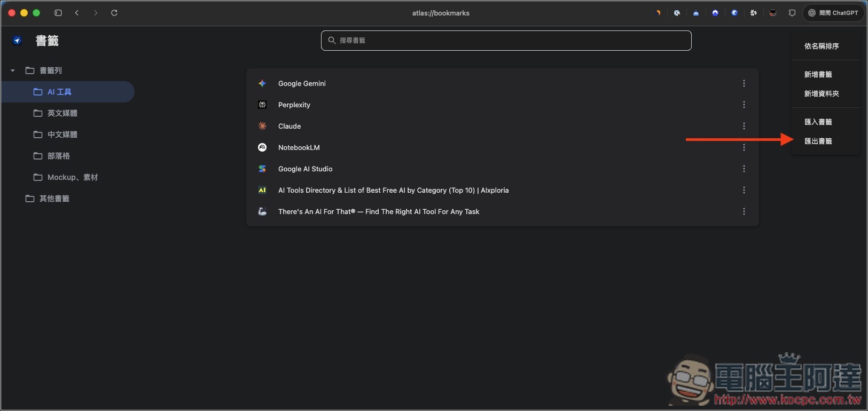Open the three-dot menu for Google AI Studio

tap(744, 169)
